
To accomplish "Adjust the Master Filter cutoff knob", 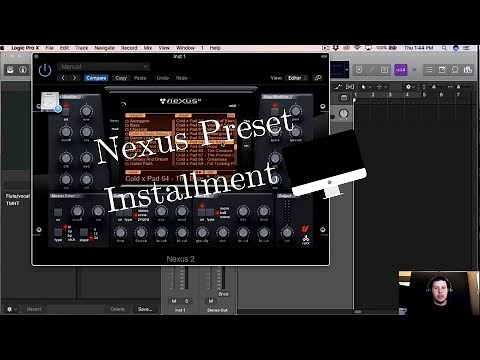I will coord(77,211).
